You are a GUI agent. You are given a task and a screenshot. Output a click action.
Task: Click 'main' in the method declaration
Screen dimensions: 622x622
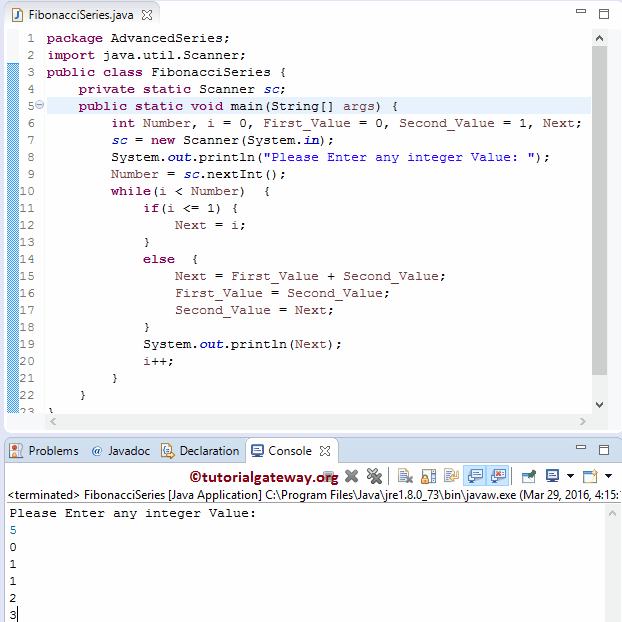point(246,106)
